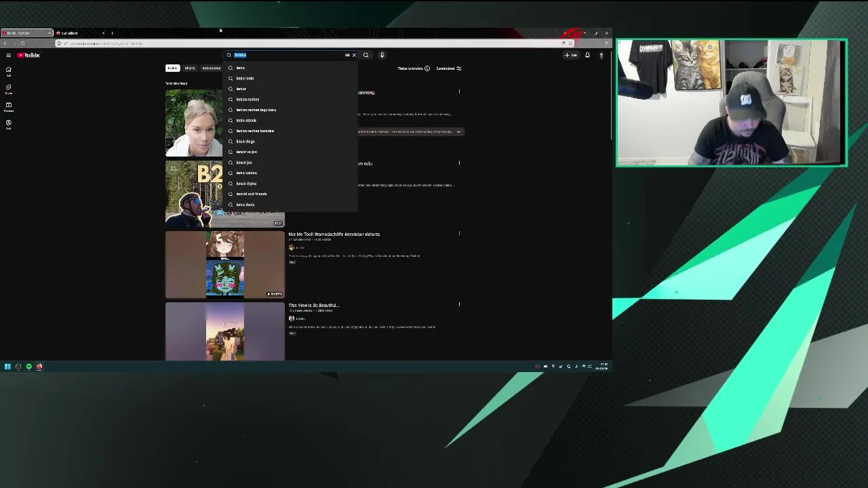
Task: Open the YouTube hamburger guide menu
Action: [8, 55]
